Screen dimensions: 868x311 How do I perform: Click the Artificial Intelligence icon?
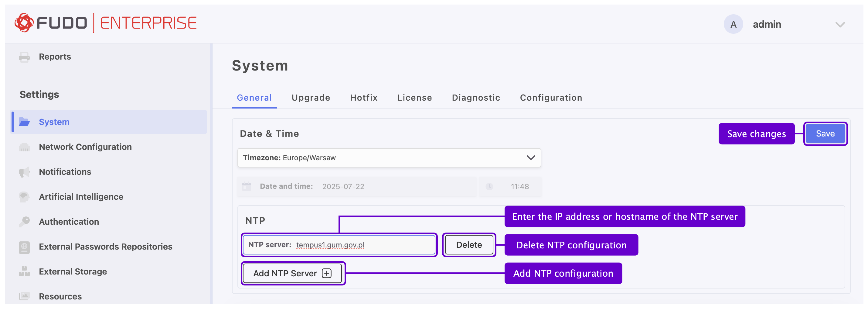24,197
